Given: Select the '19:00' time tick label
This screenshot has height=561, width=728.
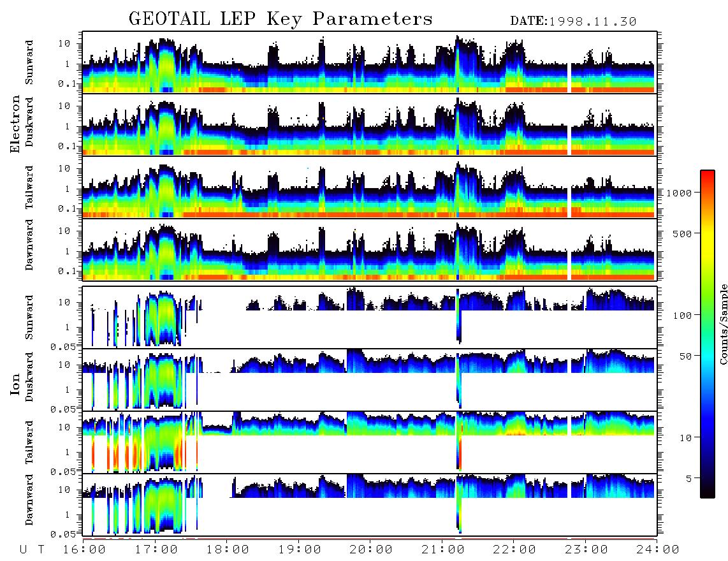Looking at the screenshot, I should click(x=300, y=550).
